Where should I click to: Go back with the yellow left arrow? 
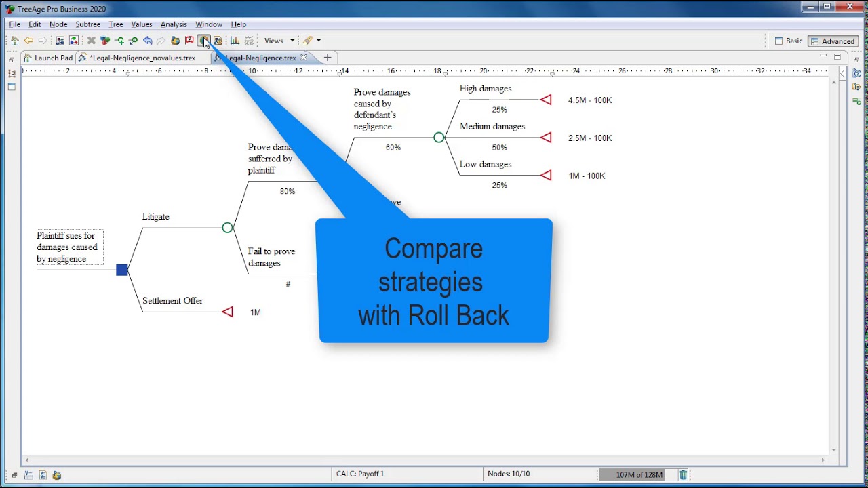coord(28,41)
